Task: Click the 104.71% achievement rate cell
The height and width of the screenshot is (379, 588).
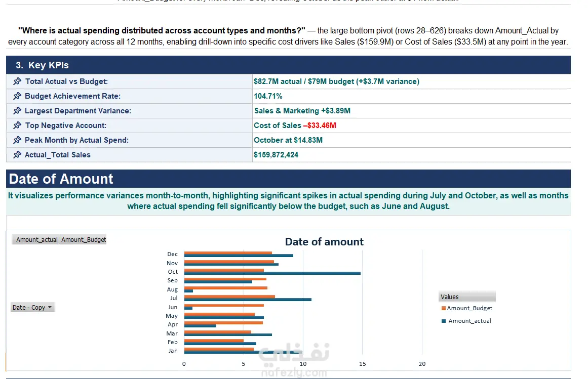Action: click(x=411, y=96)
